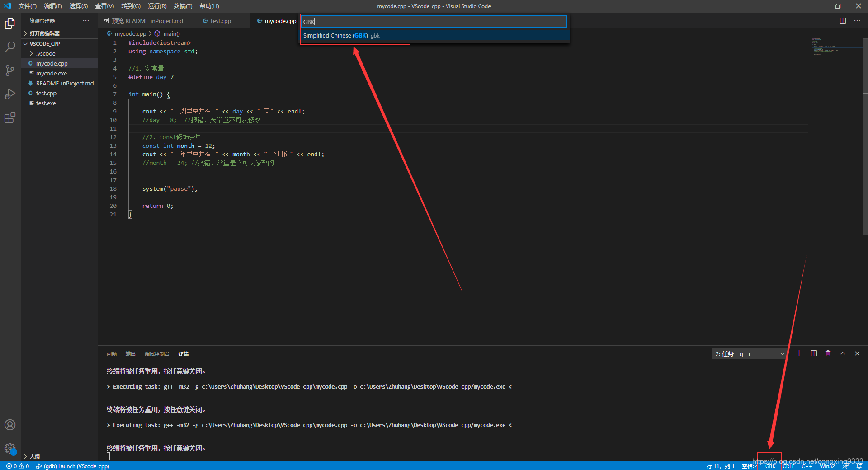This screenshot has width=868, height=470.
Task: Open the 编辑(E) menu
Action: (x=53, y=6)
